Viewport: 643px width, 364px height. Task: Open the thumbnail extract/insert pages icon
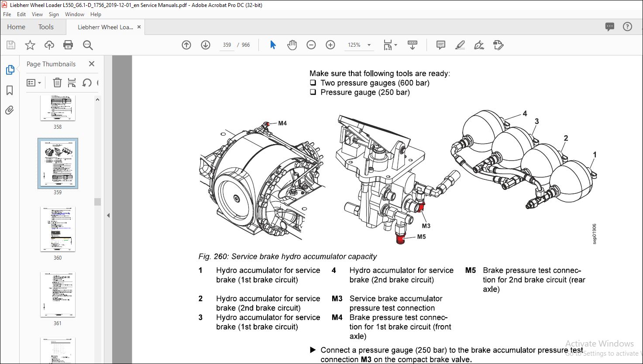pyautogui.click(x=72, y=82)
